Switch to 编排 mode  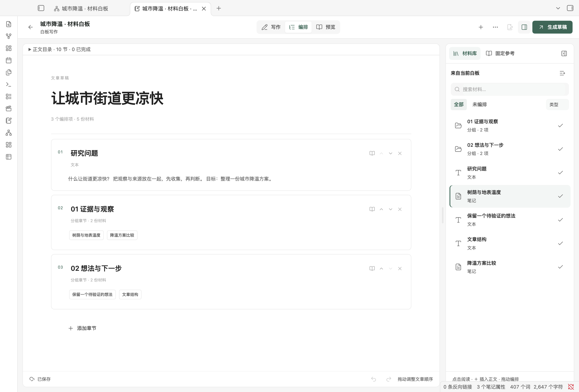(298, 27)
